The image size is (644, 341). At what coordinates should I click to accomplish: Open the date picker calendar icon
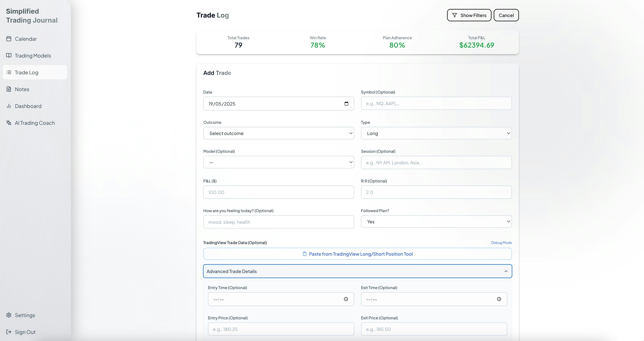pos(346,104)
